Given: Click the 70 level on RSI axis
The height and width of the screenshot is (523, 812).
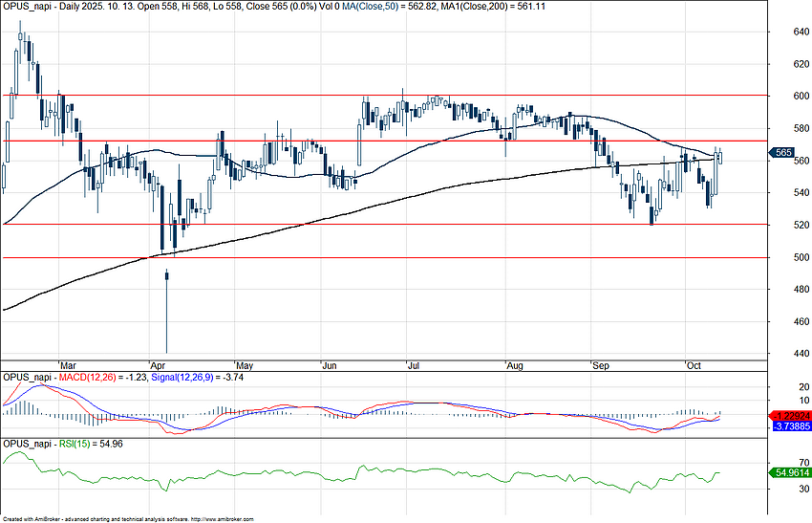Looking at the screenshot, I should [x=780, y=462].
